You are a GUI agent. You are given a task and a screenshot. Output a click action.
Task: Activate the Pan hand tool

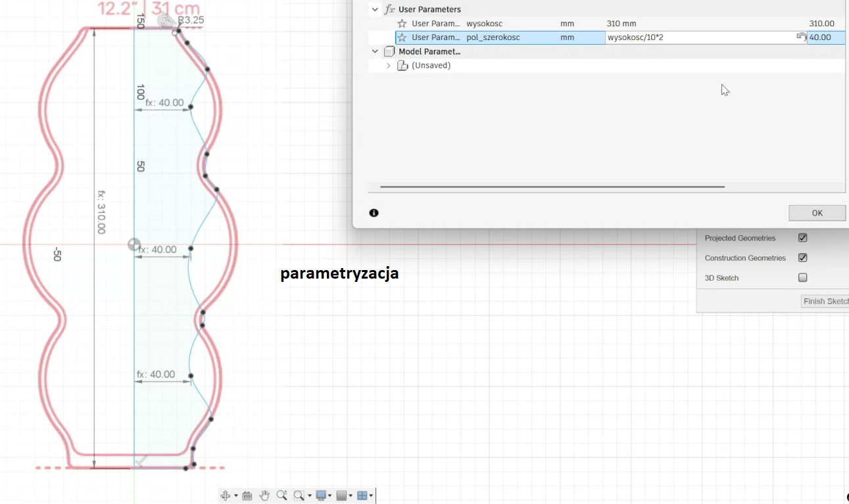[x=264, y=495]
